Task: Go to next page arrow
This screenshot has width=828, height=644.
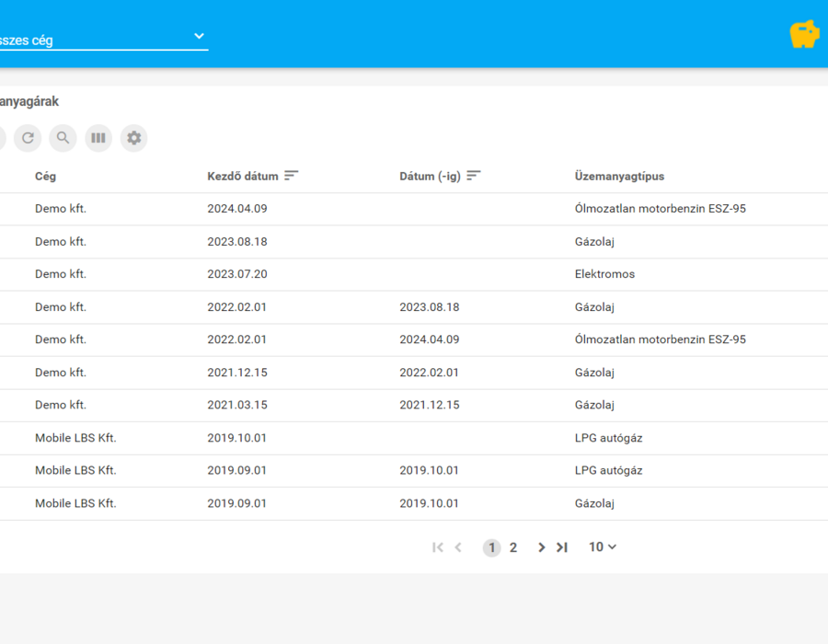Action: pos(541,547)
